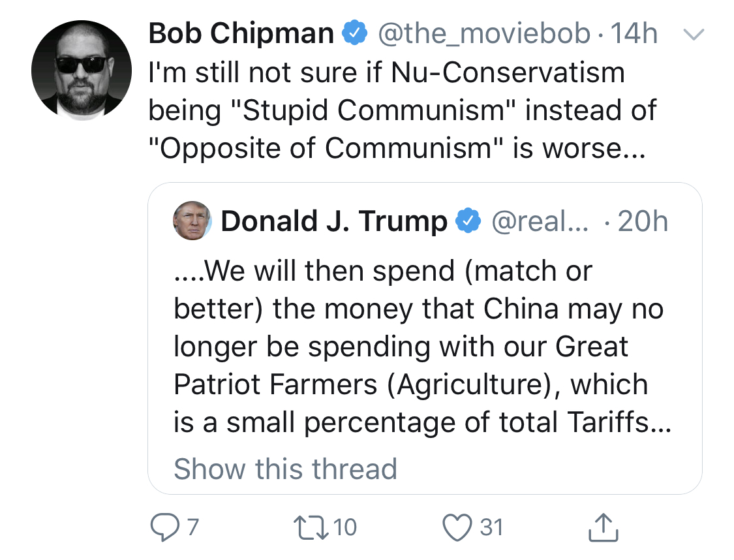Click the 31 likes count
Image resolution: width=734 pixels, height=560 pixels.
pos(491,527)
